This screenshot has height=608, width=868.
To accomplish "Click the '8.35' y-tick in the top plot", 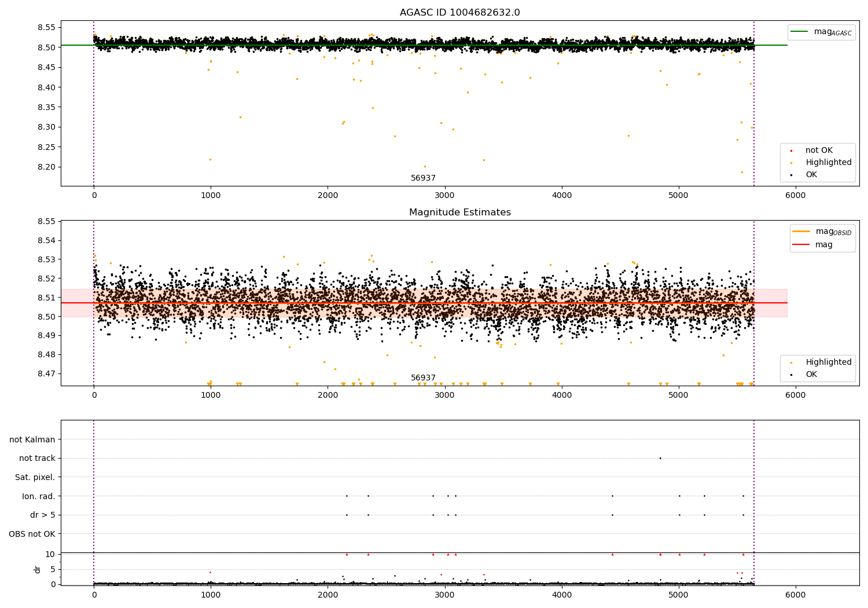I will pos(46,108).
